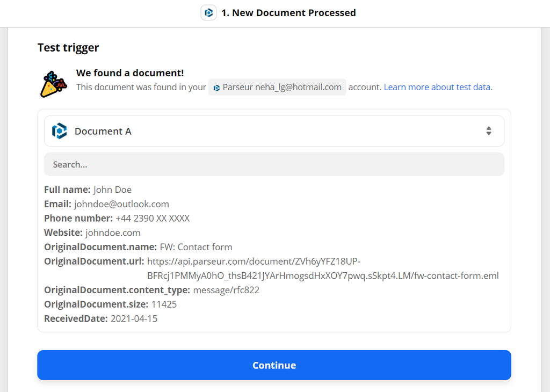550x392 pixels.
Task: Select the Full name value John Doe
Action: click(x=112, y=190)
